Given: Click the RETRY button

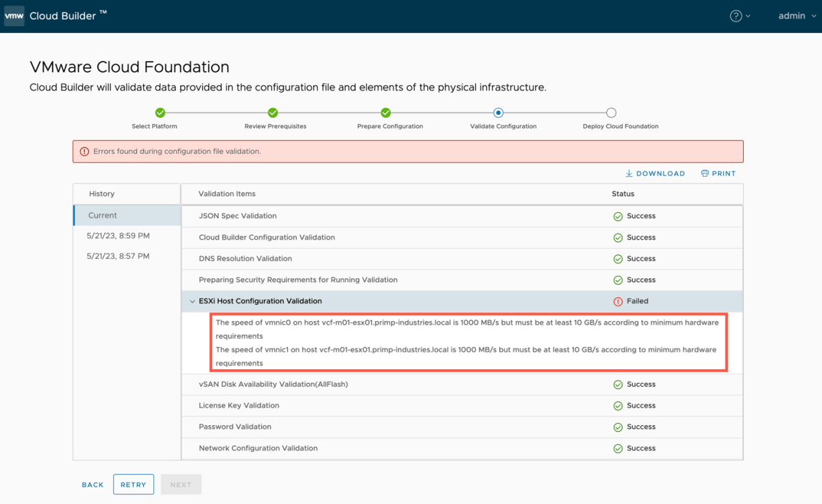Looking at the screenshot, I should point(134,485).
